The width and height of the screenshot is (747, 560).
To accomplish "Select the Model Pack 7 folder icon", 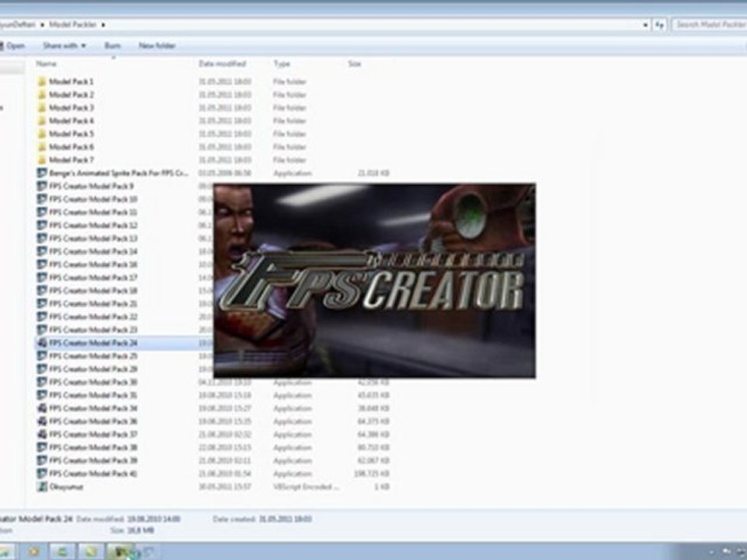I will 42,160.
